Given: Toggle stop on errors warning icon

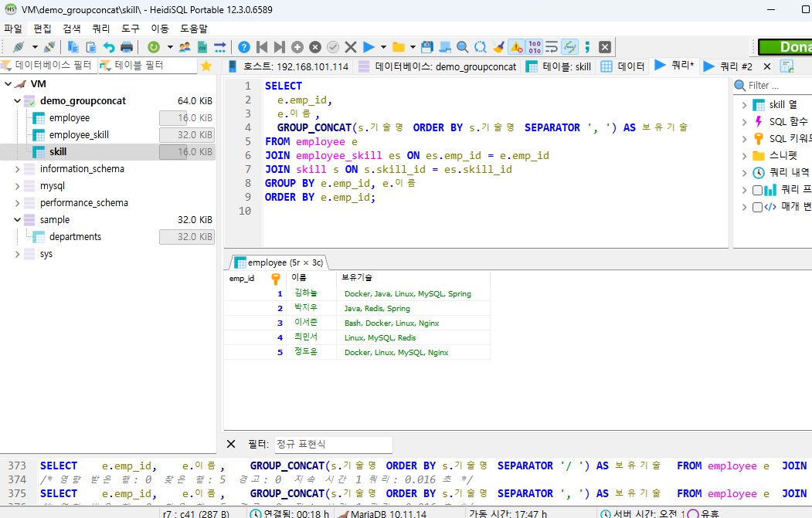Looking at the screenshot, I should point(516,47).
